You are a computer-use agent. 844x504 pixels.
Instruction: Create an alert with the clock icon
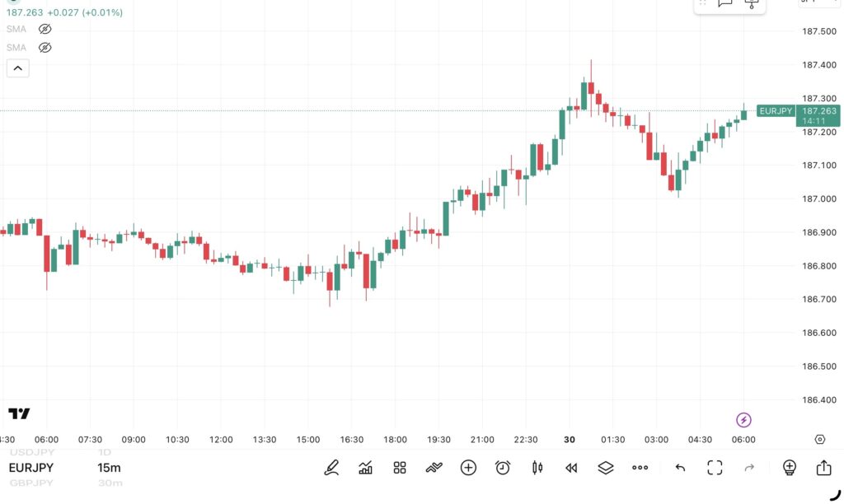[503, 468]
